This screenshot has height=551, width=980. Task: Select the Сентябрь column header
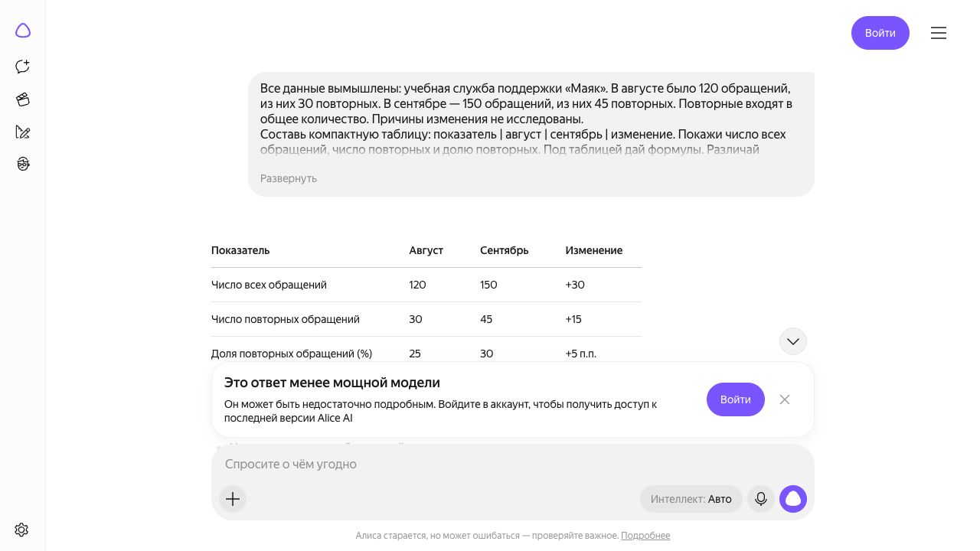505,250
